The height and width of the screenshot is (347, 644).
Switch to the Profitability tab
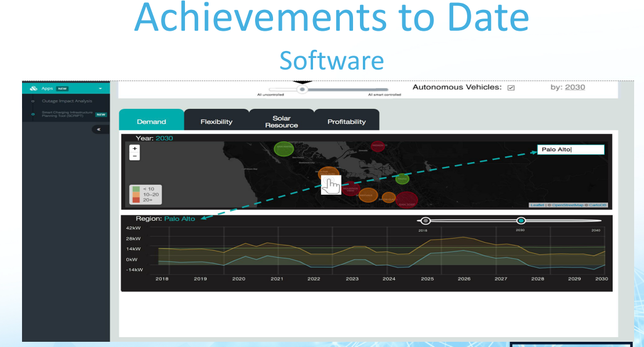click(347, 122)
